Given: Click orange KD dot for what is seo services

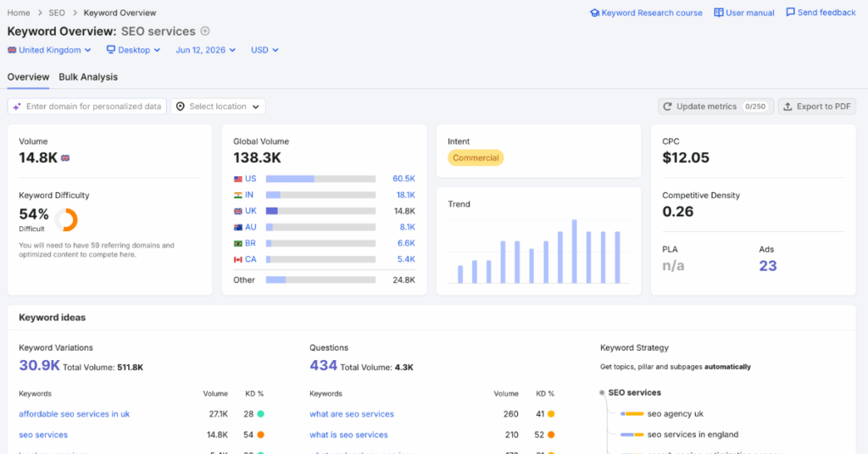Looking at the screenshot, I should click(551, 435).
